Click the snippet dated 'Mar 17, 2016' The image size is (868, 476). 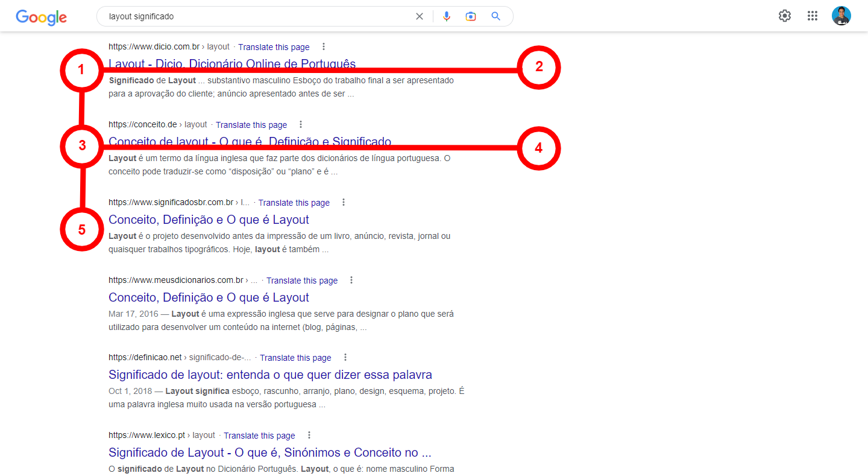[x=281, y=320]
